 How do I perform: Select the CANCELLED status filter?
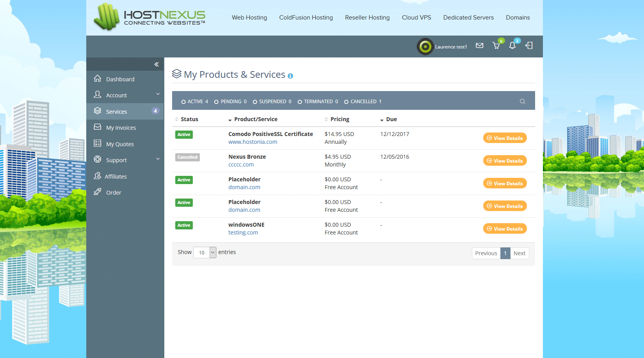pyautogui.click(x=363, y=102)
